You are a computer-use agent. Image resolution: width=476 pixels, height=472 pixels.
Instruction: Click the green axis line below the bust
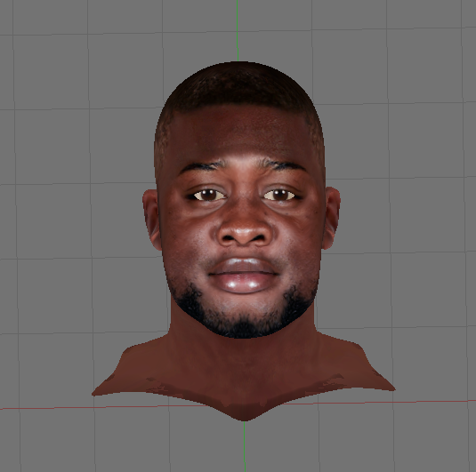[245, 446]
